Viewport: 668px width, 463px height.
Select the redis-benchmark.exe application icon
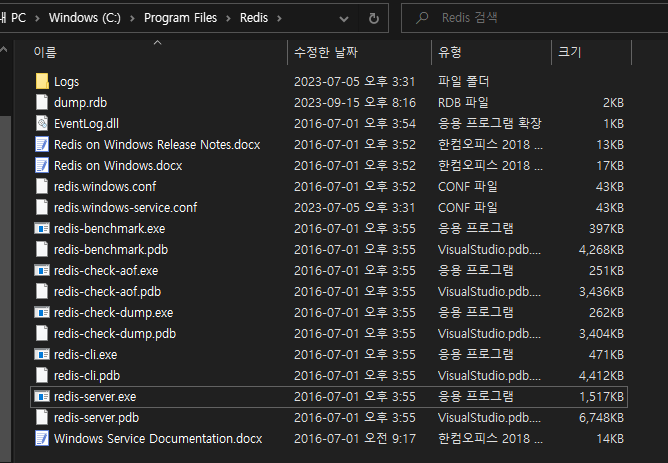point(42,229)
